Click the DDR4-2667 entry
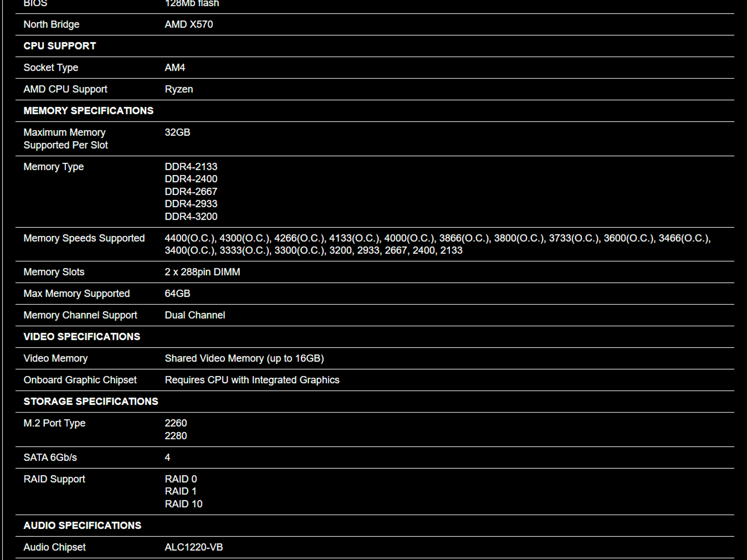The image size is (747, 560). click(191, 191)
